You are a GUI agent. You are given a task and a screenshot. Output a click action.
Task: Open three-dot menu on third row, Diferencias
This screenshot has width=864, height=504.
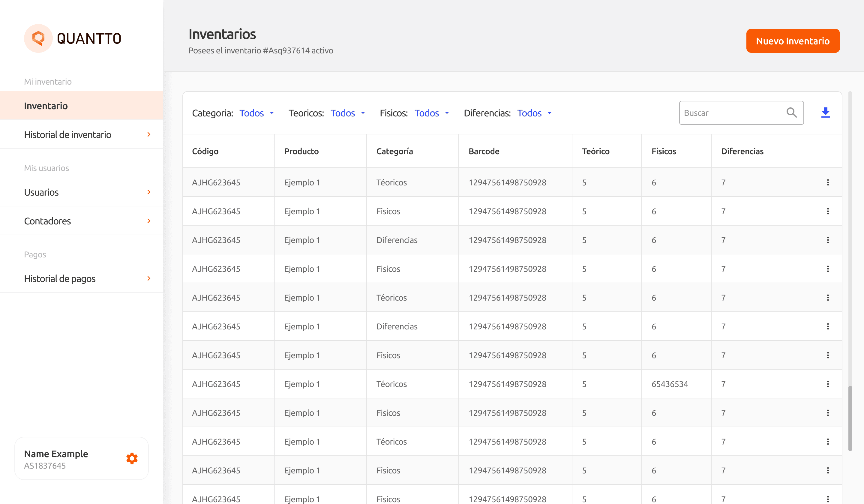pos(828,240)
